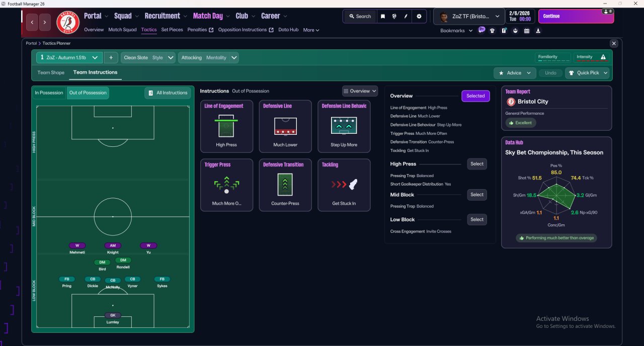Switch to the Out of Possession view

[x=88, y=93]
